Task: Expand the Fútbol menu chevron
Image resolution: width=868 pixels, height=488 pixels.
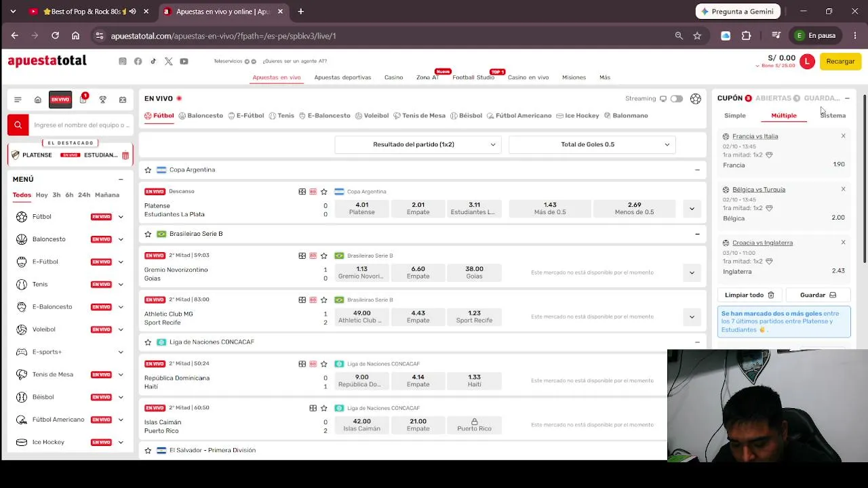Action: [121, 217]
